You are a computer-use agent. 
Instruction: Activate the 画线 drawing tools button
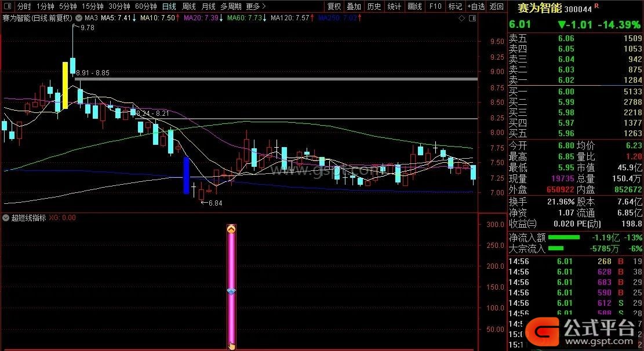click(x=415, y=6)
